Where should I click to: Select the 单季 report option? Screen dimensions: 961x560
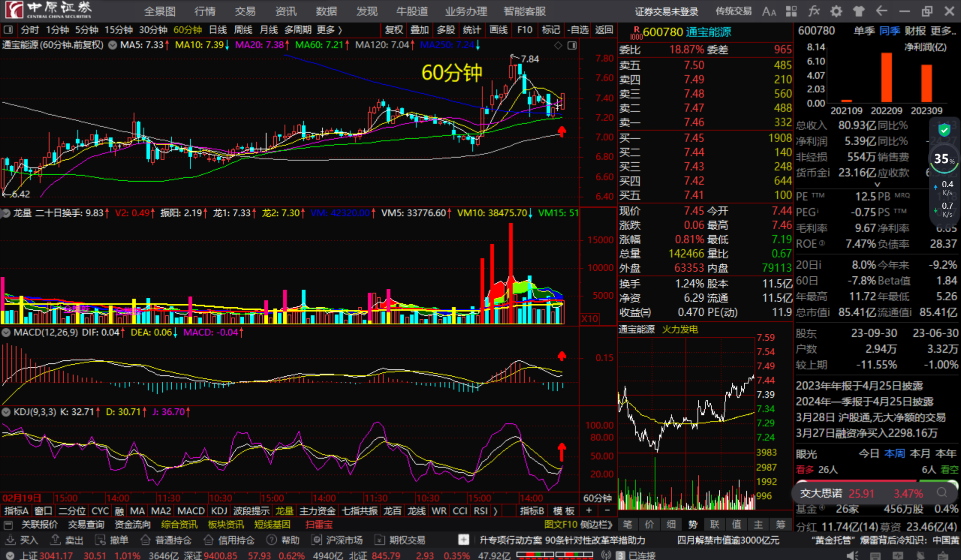coord(864,31)
